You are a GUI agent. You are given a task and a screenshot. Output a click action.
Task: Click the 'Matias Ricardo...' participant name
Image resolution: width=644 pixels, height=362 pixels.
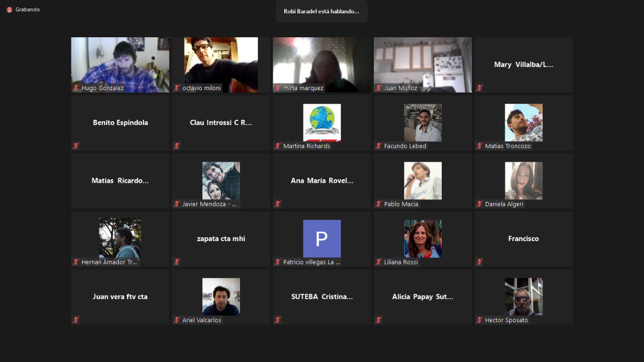[x=120, y=180]
